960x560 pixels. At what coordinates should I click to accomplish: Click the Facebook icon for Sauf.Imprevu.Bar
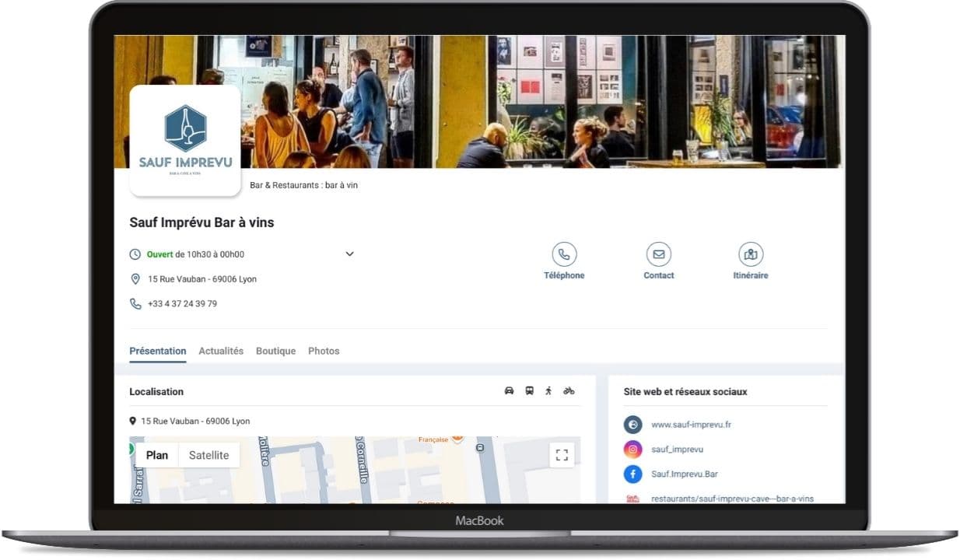point(632,474)
